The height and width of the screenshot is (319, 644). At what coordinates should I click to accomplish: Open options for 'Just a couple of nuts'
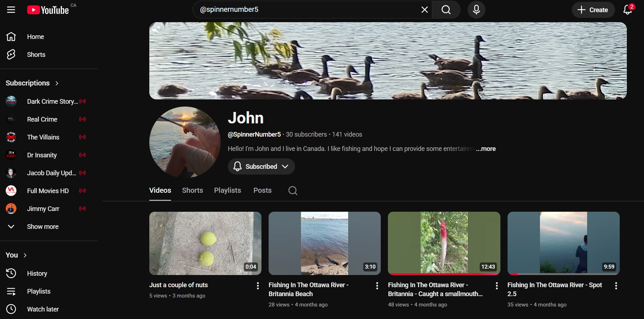[x=258, y=285]
